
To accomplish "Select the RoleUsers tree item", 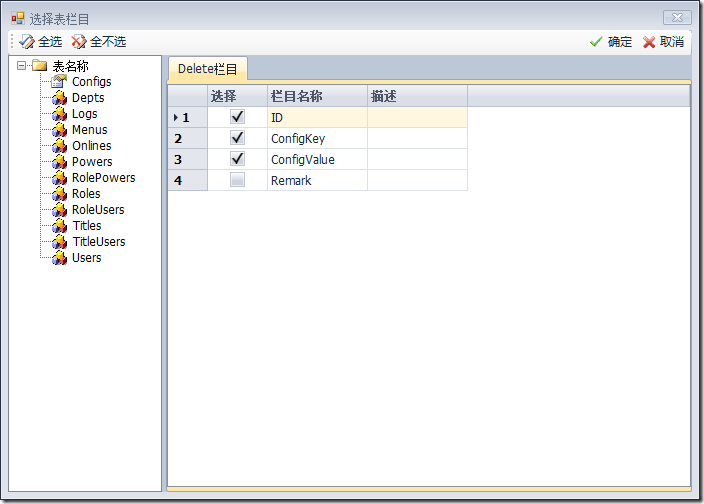I will 98,210.
